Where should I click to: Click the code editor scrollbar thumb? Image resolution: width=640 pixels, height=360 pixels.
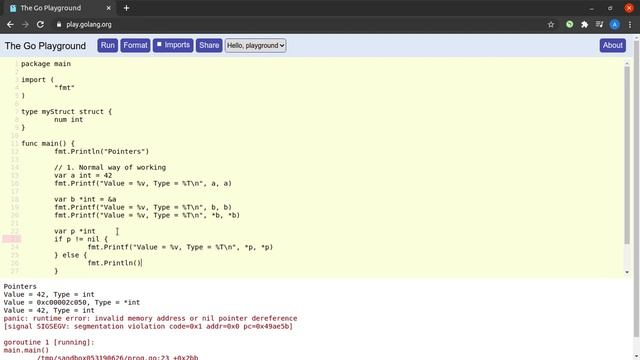627,155
